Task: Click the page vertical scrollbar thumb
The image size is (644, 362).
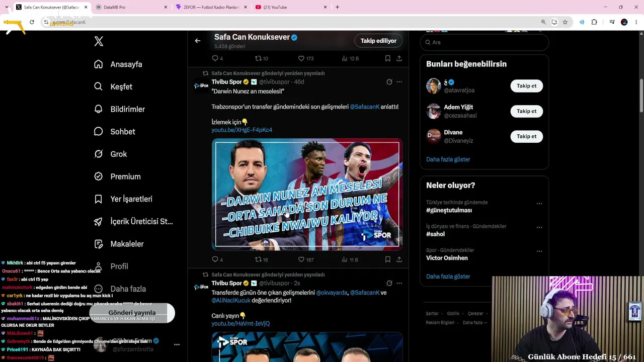Action: pos(641,96)
